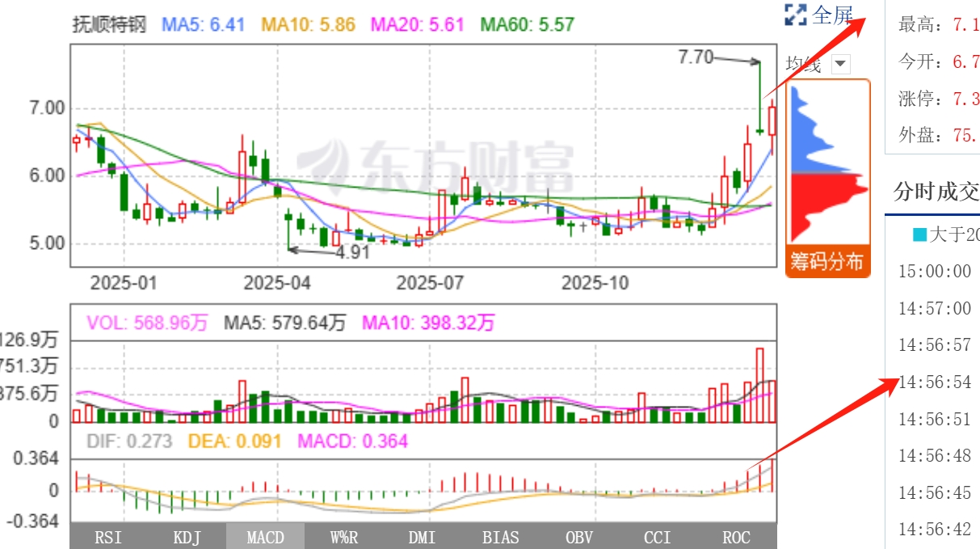Screen dimensions: 980x549
Task: Switch indicator to OBV tab
Action: coord(578,537)
